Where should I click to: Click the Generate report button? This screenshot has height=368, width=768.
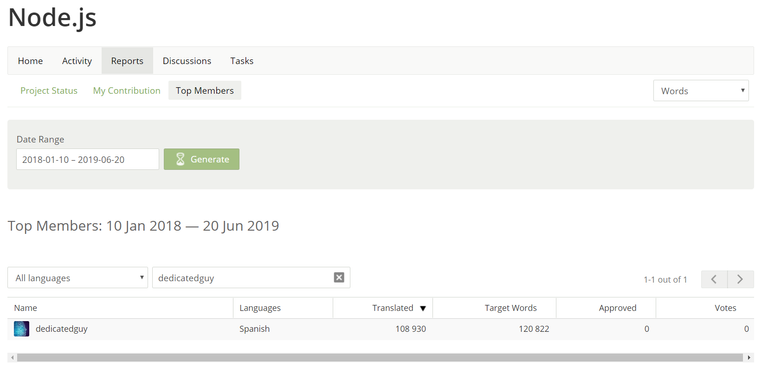click(x=202, y=159)
